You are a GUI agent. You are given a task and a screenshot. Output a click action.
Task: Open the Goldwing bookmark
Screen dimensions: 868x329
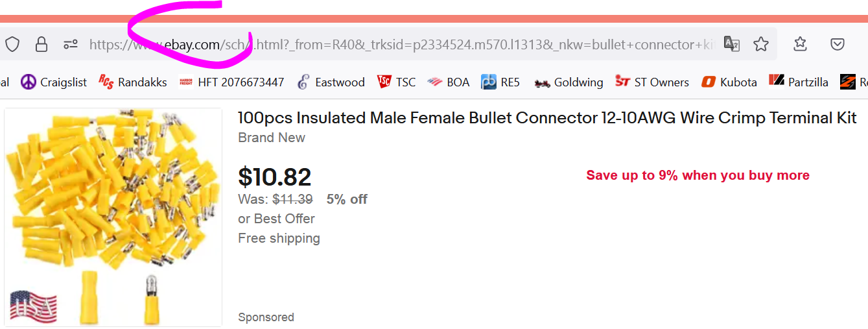(569, 82)
